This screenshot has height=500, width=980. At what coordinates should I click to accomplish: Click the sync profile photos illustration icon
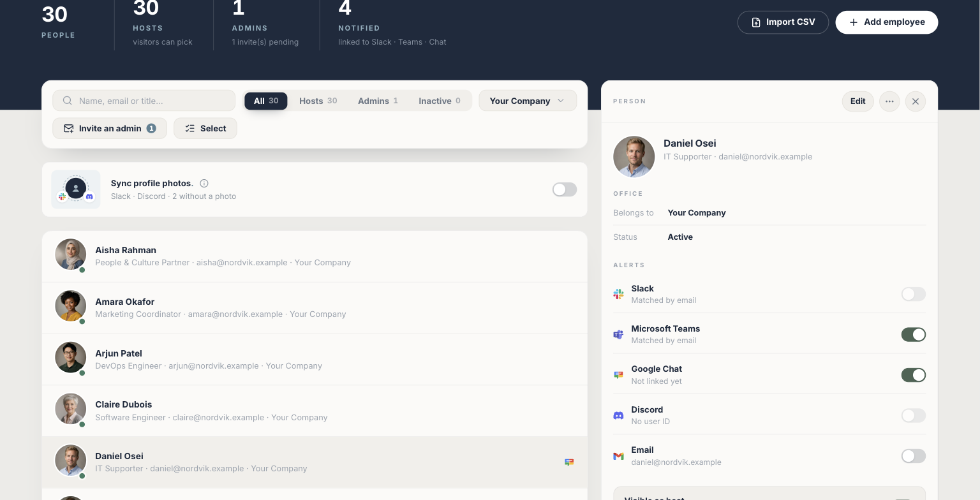pos(76,189)
